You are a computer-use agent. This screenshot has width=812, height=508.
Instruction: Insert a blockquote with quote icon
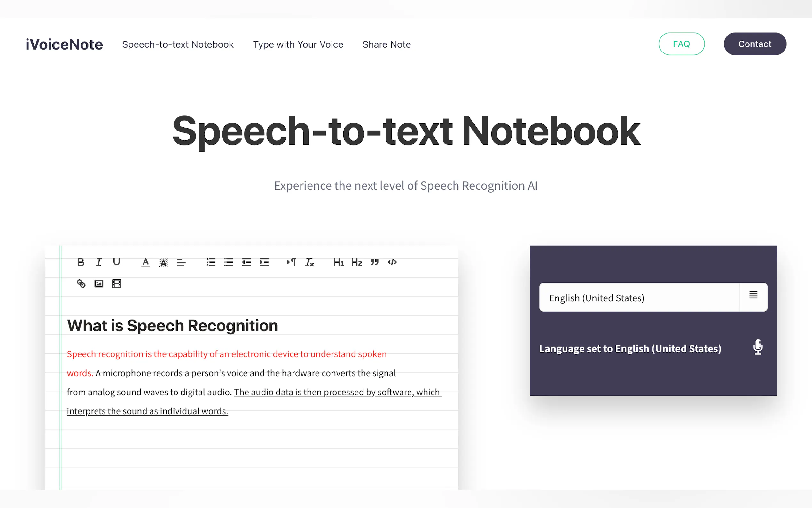click(374, 262)
